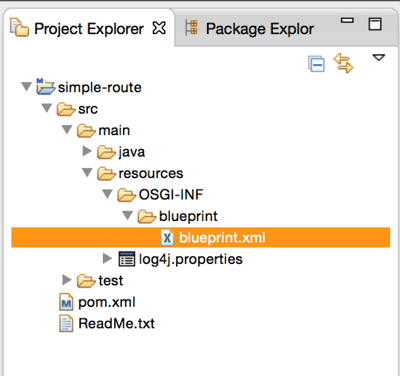
Task: Select the resources folder label
Action: [x=151, y=173]
